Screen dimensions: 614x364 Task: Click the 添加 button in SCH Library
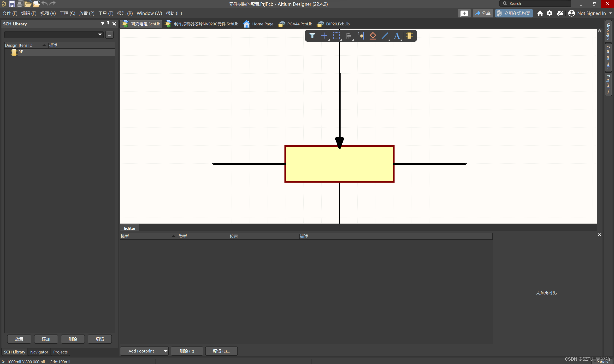pos(46,339)
